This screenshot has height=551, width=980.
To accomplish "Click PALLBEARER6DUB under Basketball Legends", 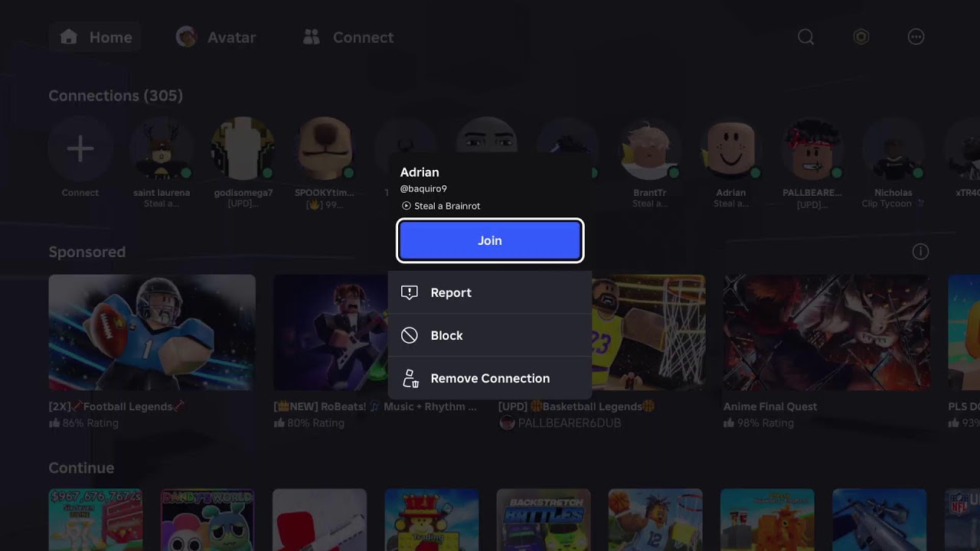I will tap(570, 423).
